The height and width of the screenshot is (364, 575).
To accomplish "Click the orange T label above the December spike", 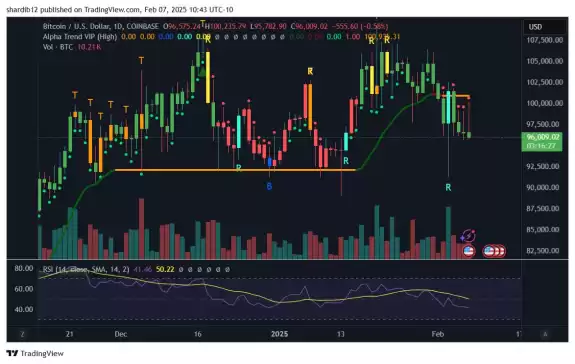I will pos(141,60).
